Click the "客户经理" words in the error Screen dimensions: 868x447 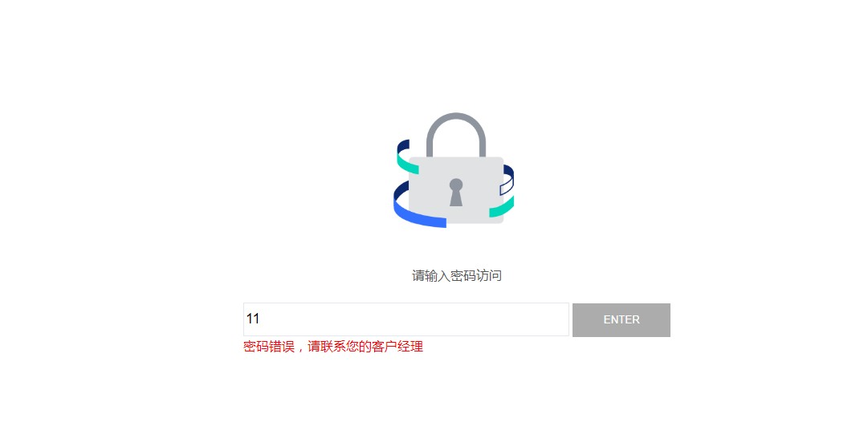[x=397, y=347]
